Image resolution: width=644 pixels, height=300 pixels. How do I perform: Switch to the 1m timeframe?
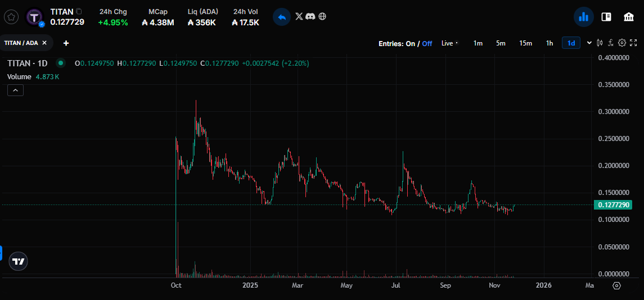point(478,43)
